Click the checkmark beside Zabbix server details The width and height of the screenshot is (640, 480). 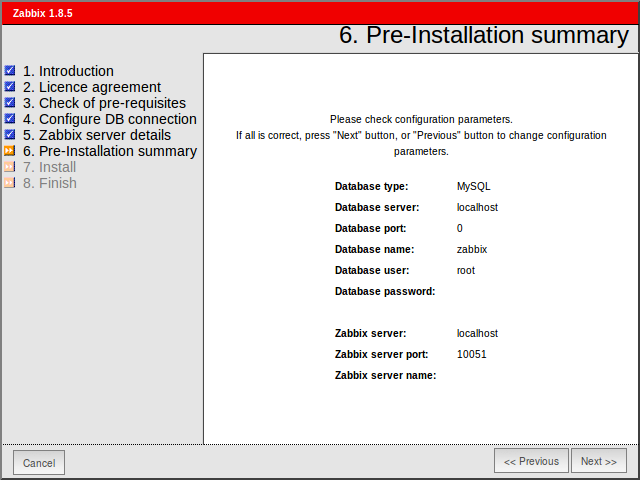pyautogui.click(x=10, y=134)
